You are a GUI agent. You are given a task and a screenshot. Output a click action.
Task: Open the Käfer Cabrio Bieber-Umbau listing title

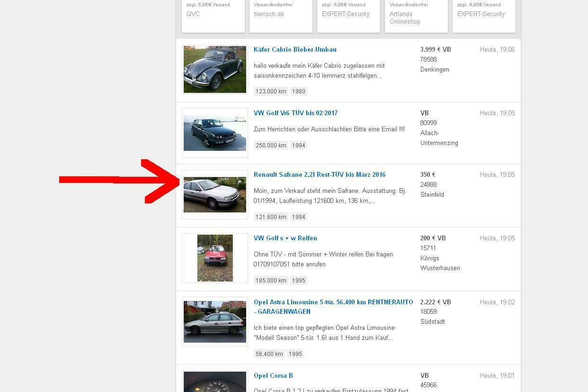point(295,49)
